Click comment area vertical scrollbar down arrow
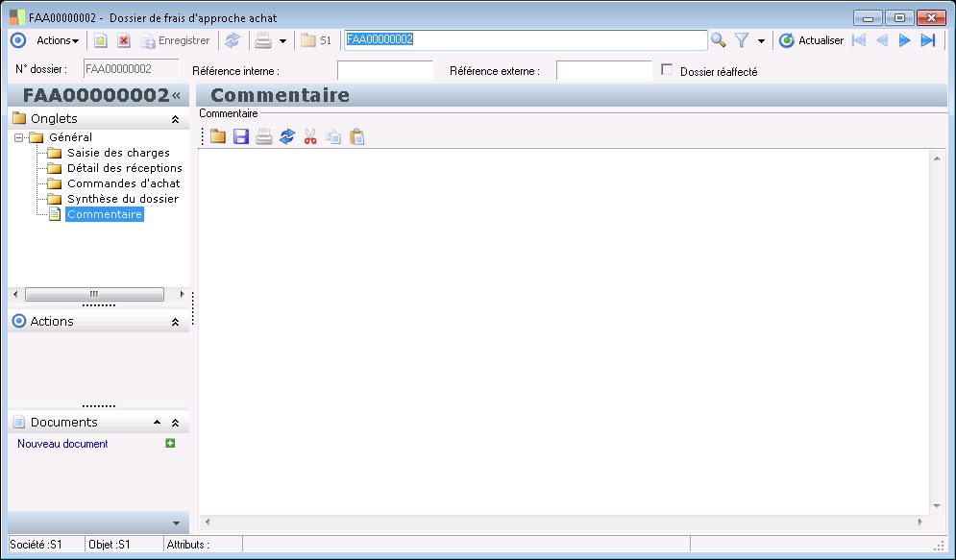Screen dimensions: 956x560 pyautogui.click(x=937, y=506)
